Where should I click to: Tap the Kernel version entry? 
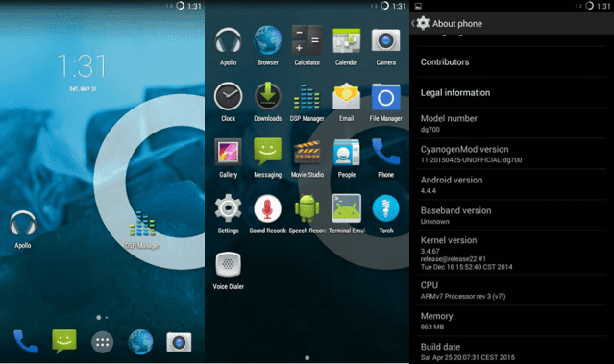511,253
